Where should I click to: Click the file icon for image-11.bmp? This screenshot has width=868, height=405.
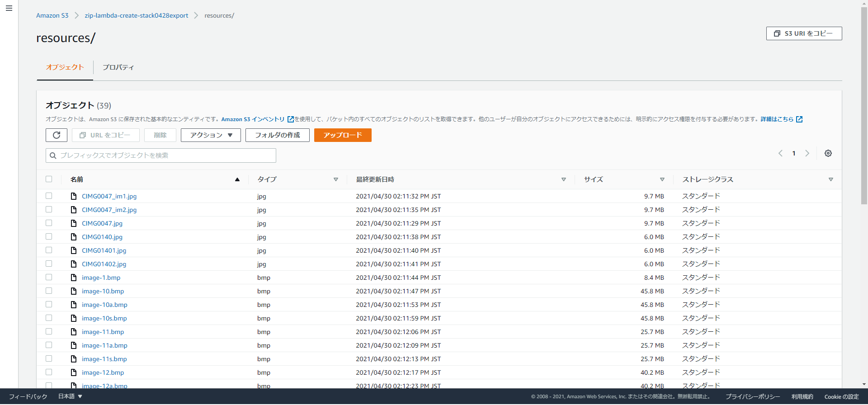pos(74,332)
